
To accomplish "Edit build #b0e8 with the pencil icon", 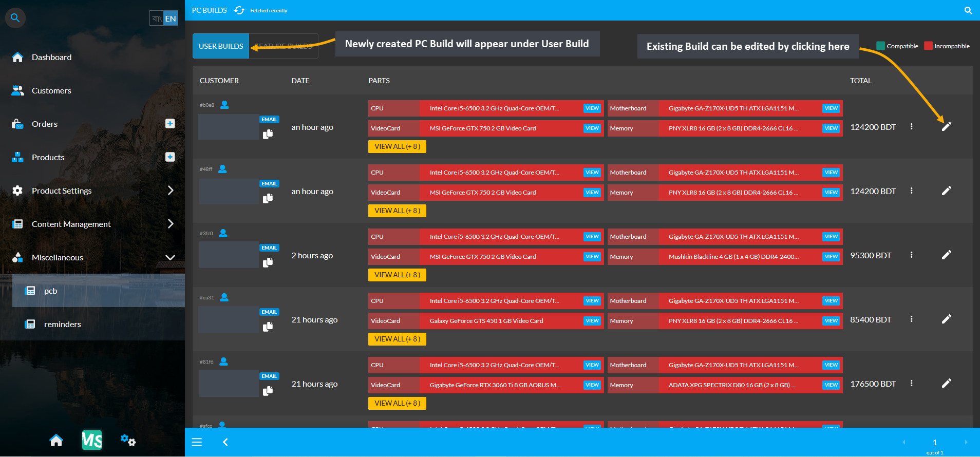I will point(947,126).
